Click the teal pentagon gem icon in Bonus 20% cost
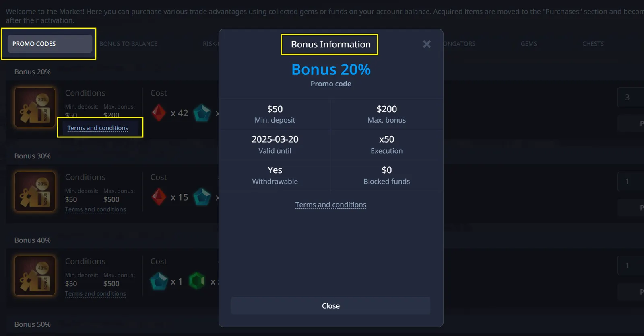The image size is (644, 336). (x=202, y=113)
